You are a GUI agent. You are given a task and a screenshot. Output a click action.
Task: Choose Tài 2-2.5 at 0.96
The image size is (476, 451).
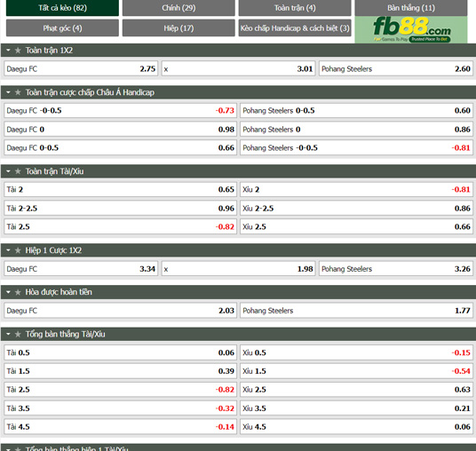coord(120,209)
